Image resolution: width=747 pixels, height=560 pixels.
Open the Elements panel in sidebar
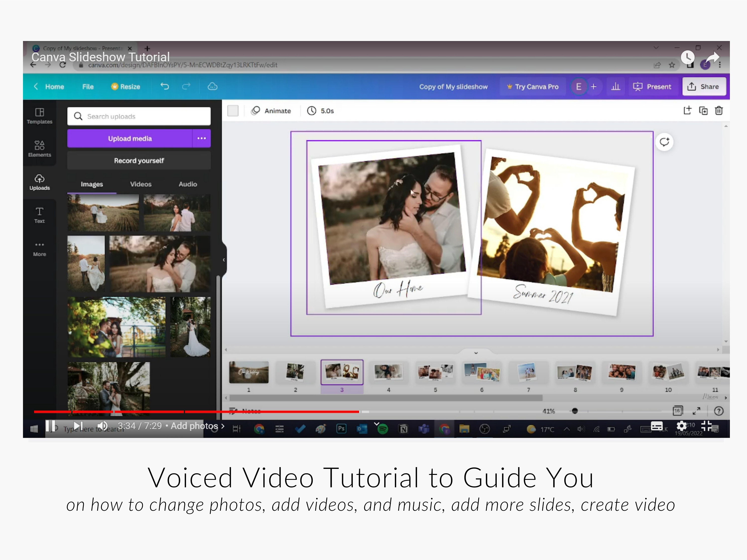(x=40, y=149)
